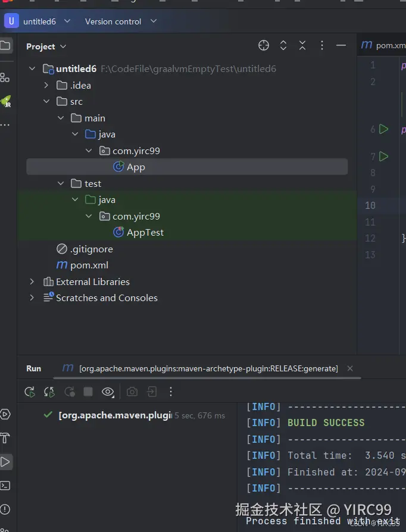
Task: Click the disabled rerun failed icon
Action: pos(70,392)
